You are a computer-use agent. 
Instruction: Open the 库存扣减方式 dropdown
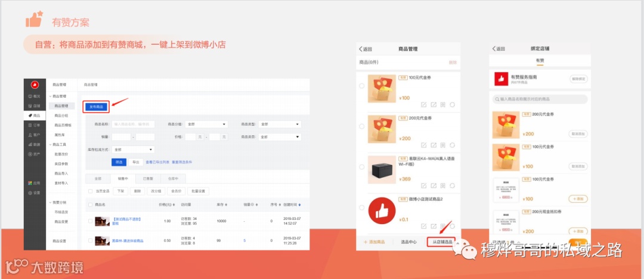(x=133, y=150)
